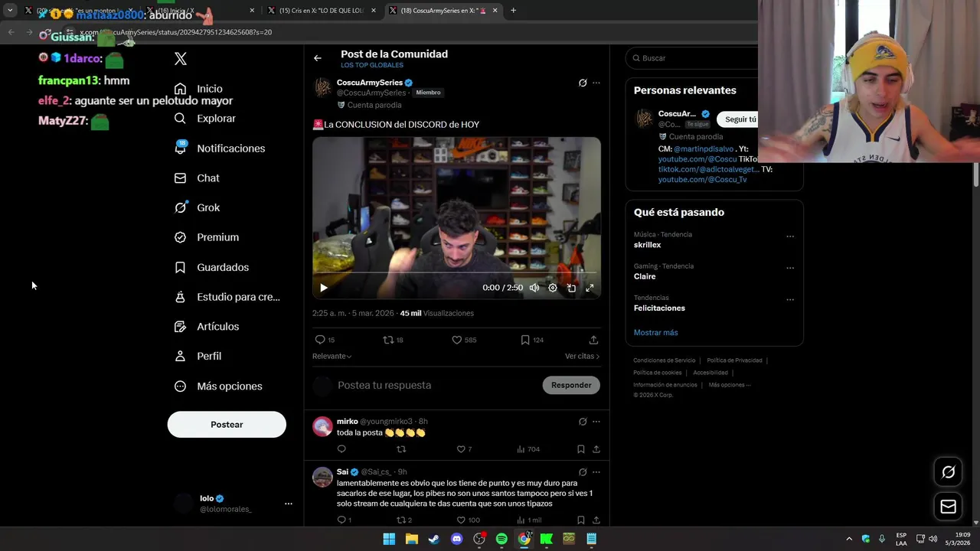Viewport: 980px width, 551px height.
Task: Open floating messages envelope button
Action: [x=949, y=507]
